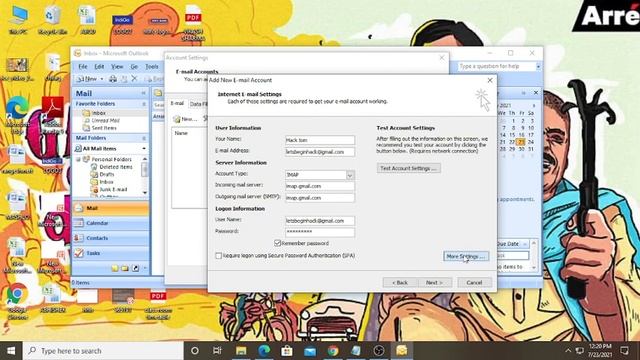Select Deleted Items folder in Personal Folders
Viewport: 640px width, 360px height.
click(x=116, y=167)
